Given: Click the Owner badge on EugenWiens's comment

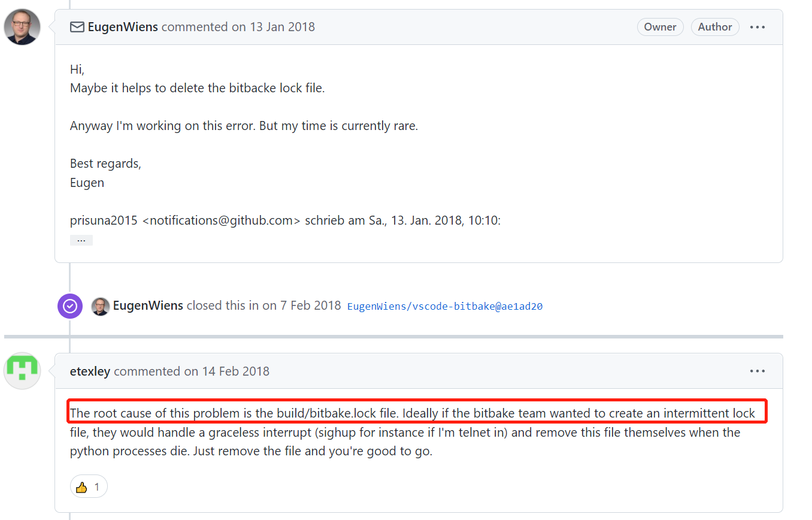Looking at the screenshot, I should tap(660, 27).
